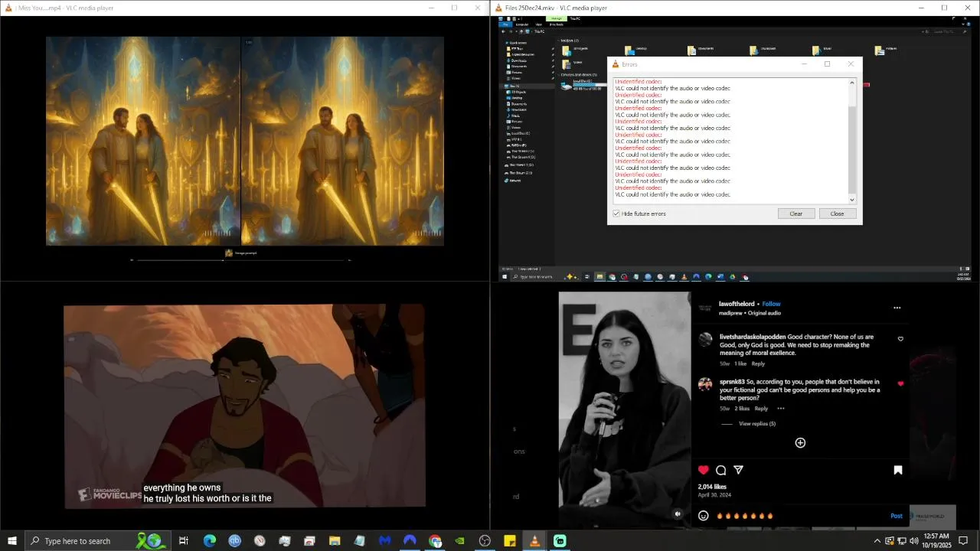This screenshot has height=551, width=980.
Task: Unlike the post with the red heart
Action: (x=704, y=470)
